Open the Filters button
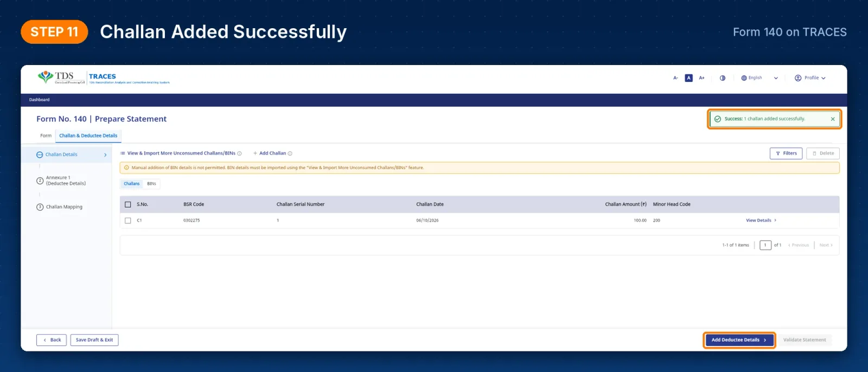Screen dimensions: 868x372 tap(786, 153)
